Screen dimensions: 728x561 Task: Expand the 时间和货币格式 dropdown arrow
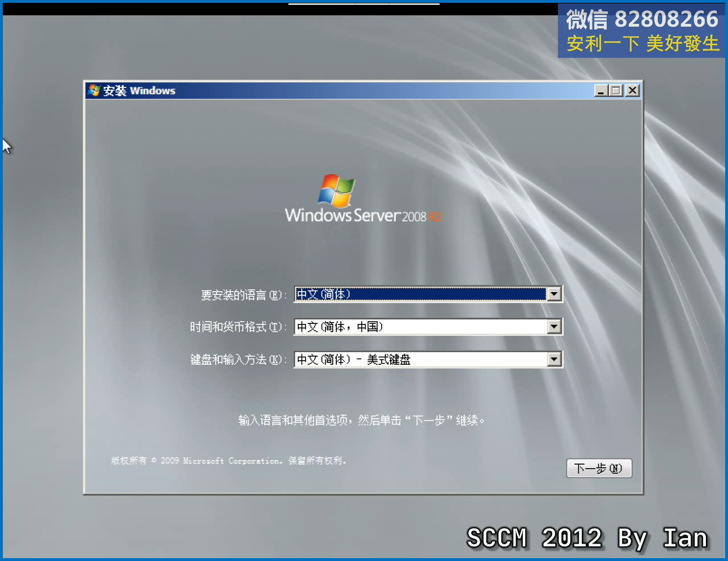pyautogui.click(x=554, y=327)
